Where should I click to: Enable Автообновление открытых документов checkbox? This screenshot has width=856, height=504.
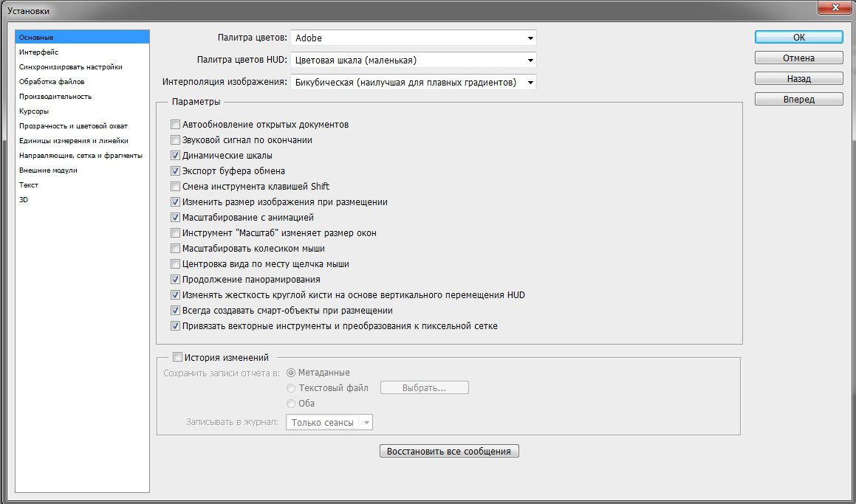176,125
